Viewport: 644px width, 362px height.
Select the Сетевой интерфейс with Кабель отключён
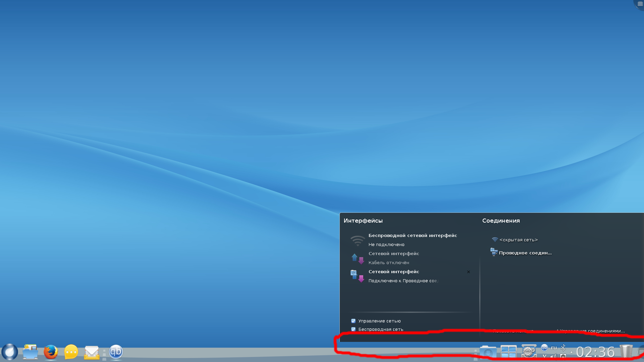point(393,258)
